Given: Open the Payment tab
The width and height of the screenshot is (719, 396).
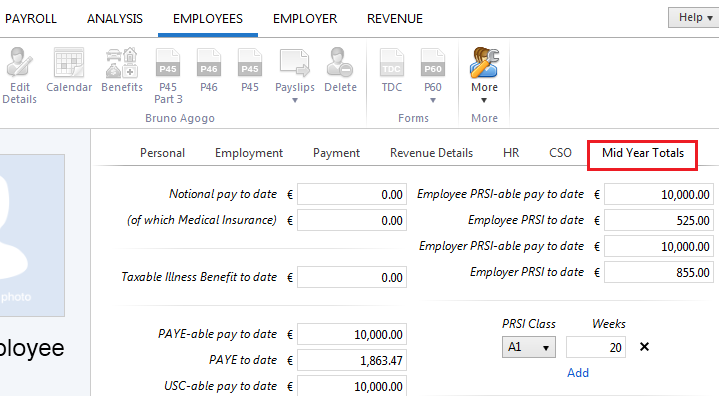Looking at the screenshot, I should (x=337, y=153).
